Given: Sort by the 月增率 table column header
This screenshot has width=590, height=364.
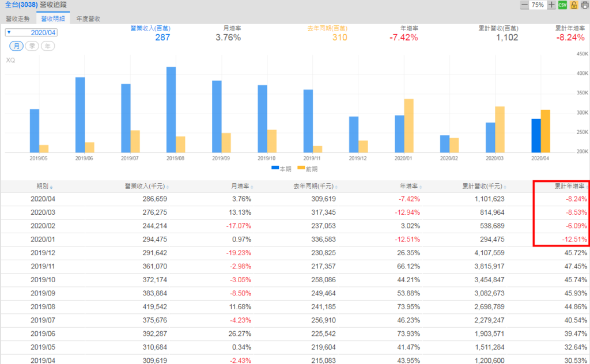Looking at the screenshot, I should point(242,186).
